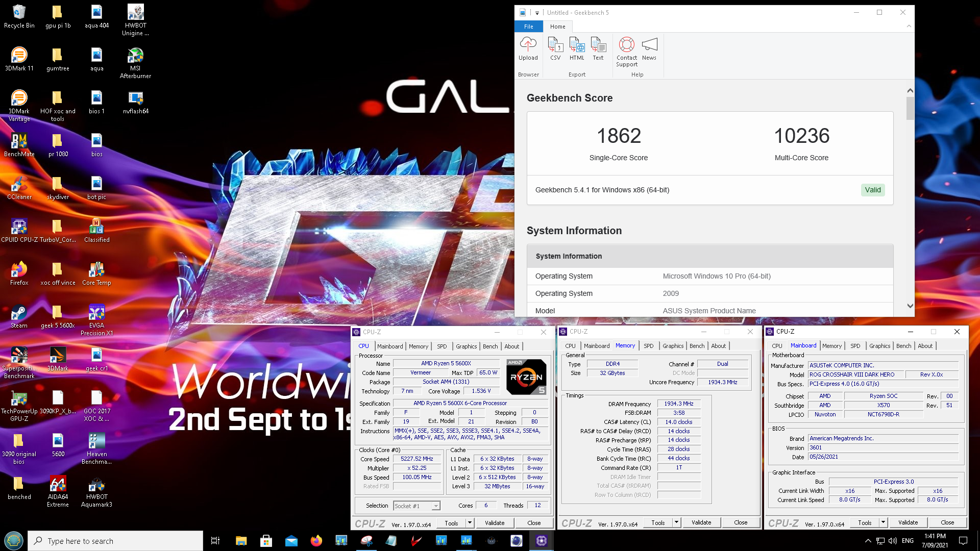The image size is (980, 551).
Task: Click Validate in middle CPU-Z window
Action: 701,522
